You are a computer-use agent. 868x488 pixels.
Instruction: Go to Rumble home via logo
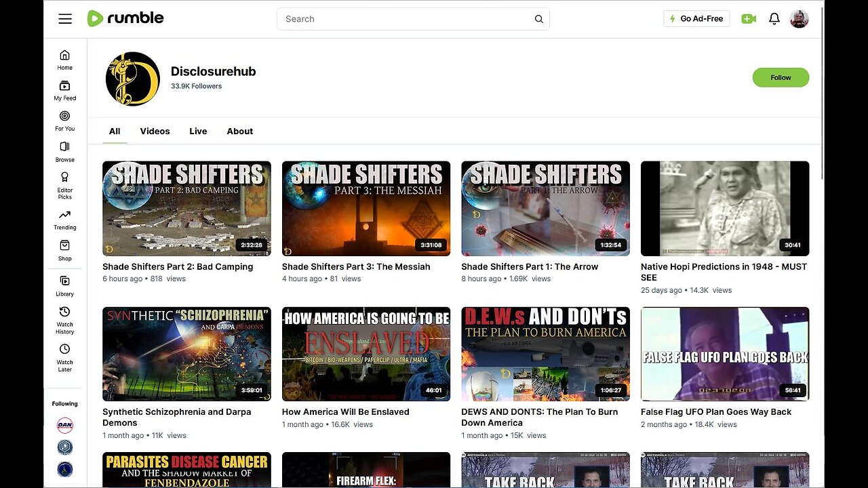tap(125, 18)
